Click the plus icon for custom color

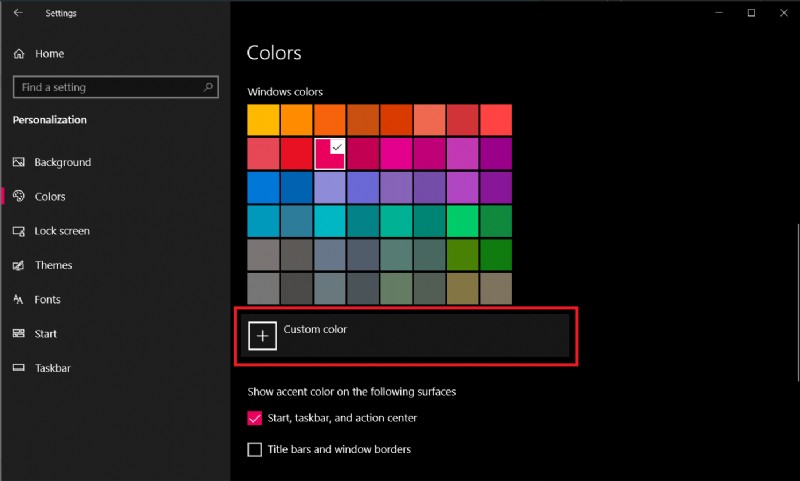tap(262, 337)
